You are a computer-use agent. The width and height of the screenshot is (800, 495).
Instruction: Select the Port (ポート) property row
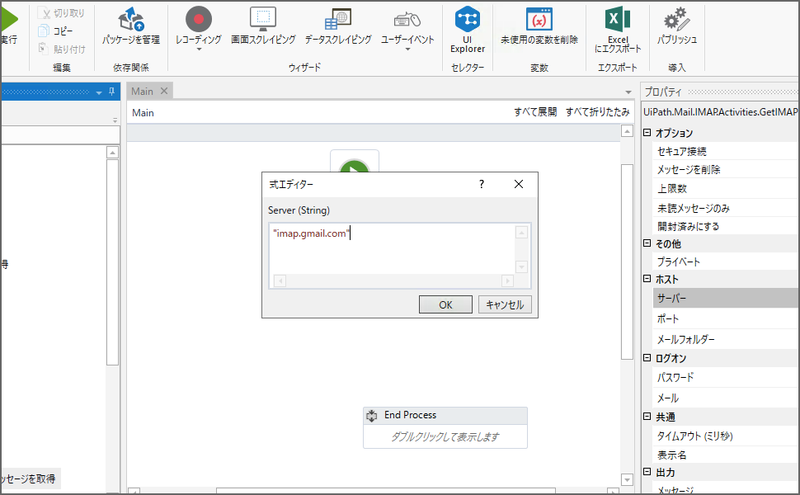click(726, 319)
